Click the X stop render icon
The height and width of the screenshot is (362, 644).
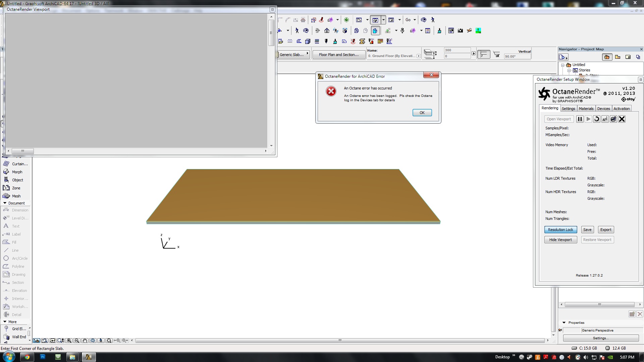click(622, 119)
